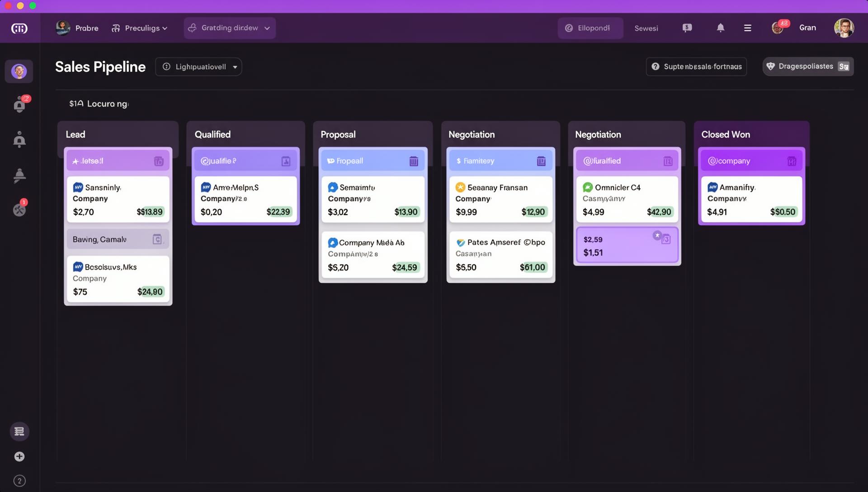Viewport: 868px width, 492px height.
Task: Click the $22,39 green value badge
Action: 278,212
